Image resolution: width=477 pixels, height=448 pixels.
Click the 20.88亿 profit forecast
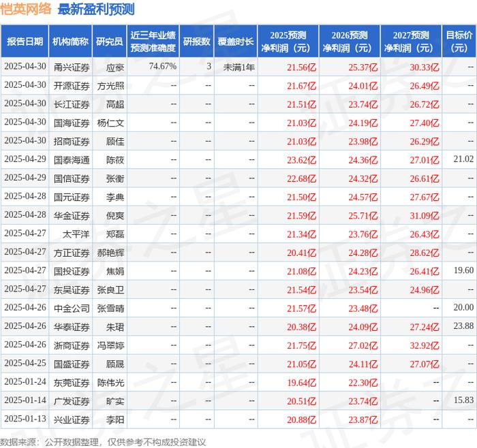pyautogui.click(x=301, y=419)
